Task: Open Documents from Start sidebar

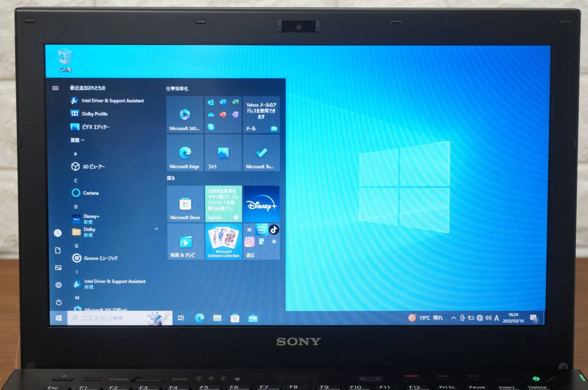Action: point(58,250)
